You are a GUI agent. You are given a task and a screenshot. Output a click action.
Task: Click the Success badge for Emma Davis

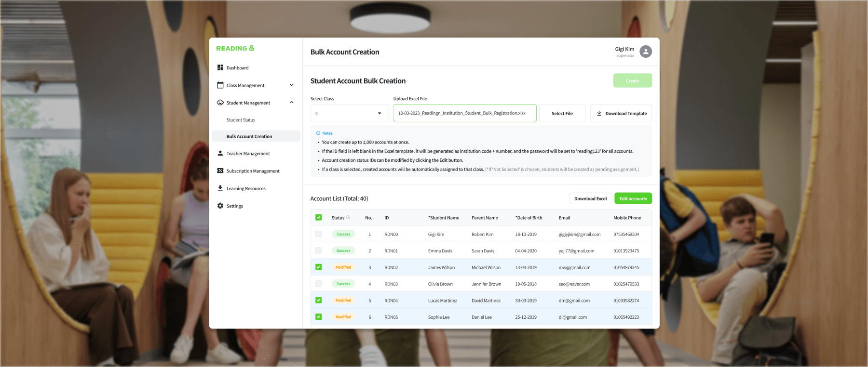[x=343, y=250]
